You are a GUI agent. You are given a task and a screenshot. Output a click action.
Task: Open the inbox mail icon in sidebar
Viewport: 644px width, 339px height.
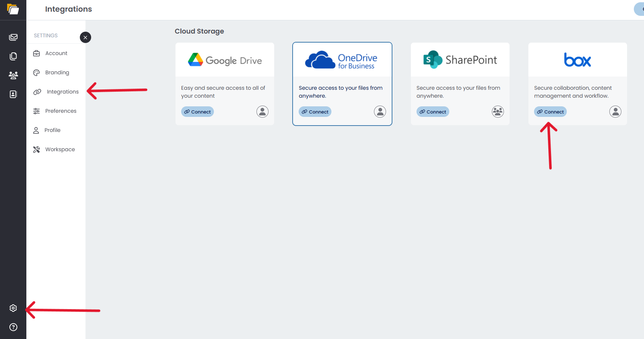pos(13,37)
